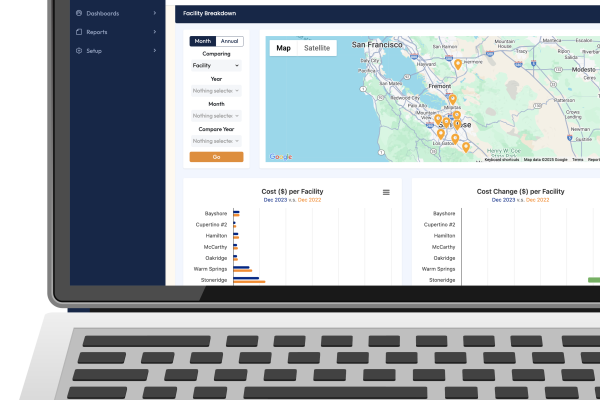Open the map Terms link
The height and width of the screenshot is (400, 600).
578,159
